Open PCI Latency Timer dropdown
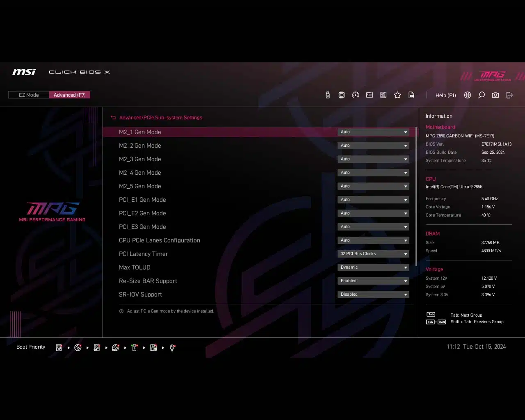 pos(373,254)
